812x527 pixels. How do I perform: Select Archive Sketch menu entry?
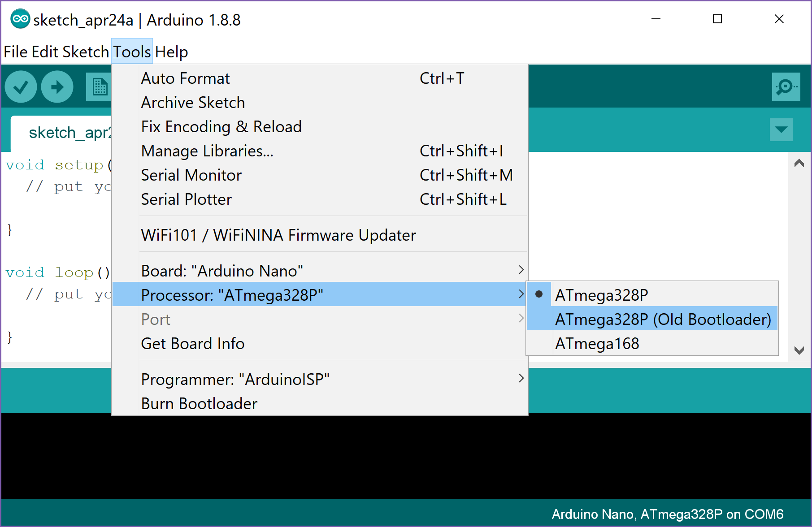tap(320, 102)
